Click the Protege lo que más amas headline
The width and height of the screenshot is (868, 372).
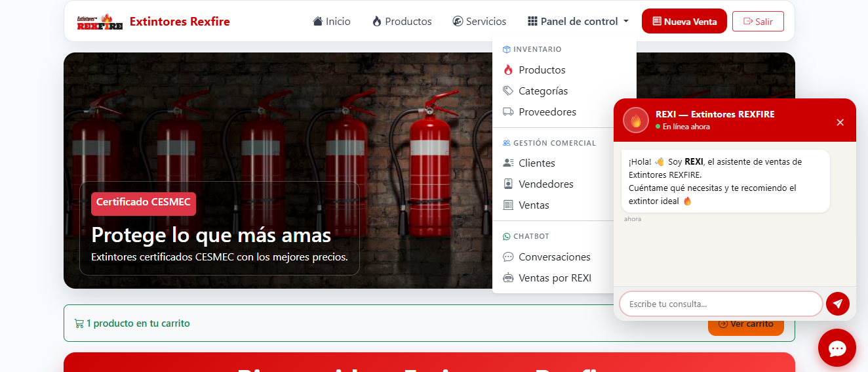pyautogui.click(x=211, y=235)
